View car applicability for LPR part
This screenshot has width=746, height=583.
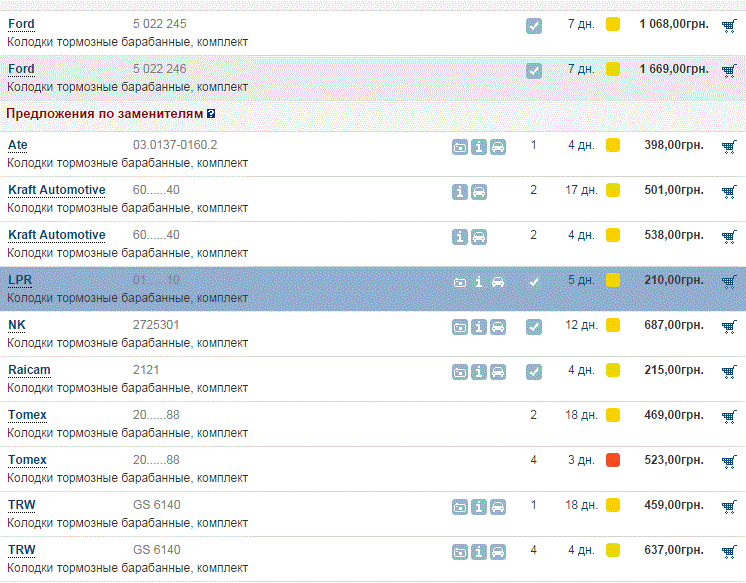[498, 282]
